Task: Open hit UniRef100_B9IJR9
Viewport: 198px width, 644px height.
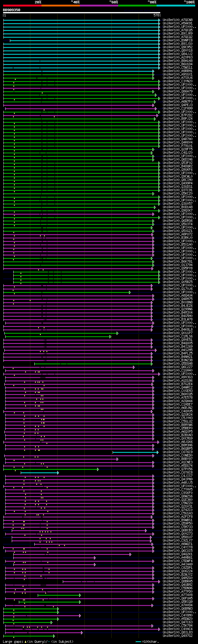Action: pos(178,34)
